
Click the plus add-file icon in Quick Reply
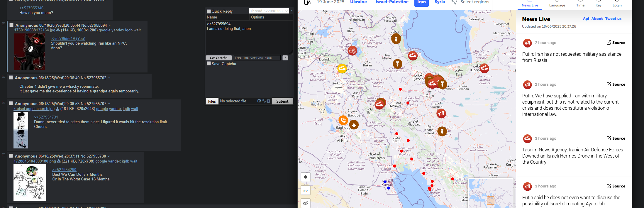point(268,101)
